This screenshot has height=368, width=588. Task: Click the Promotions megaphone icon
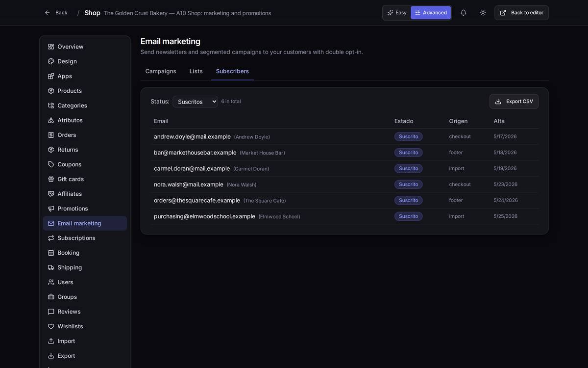coord(51,209)
